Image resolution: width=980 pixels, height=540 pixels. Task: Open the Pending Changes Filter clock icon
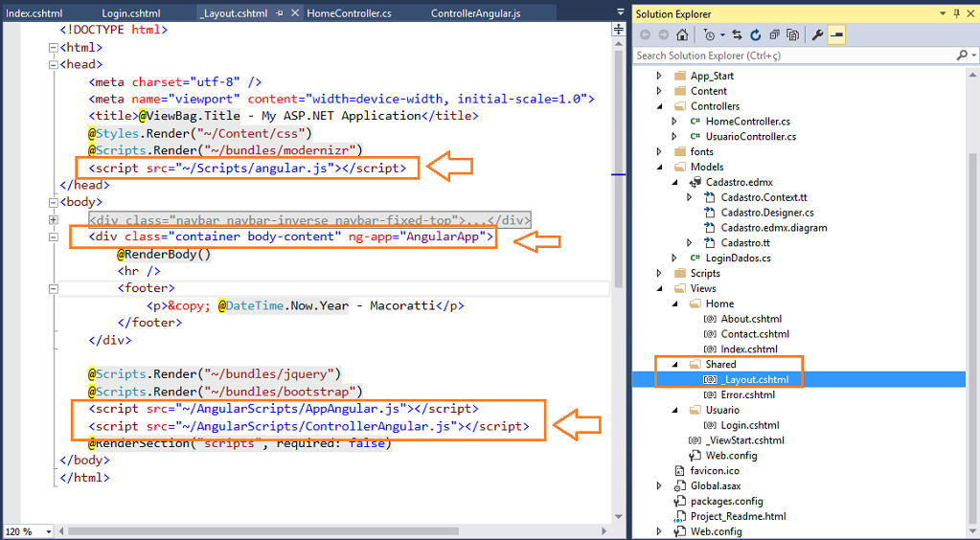pos(710,35)
